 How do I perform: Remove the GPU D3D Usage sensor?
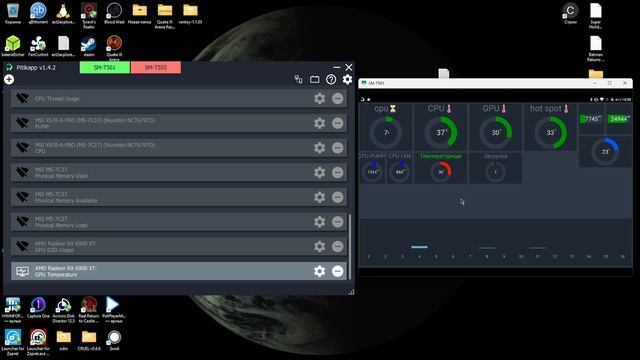tap(338, 247)
